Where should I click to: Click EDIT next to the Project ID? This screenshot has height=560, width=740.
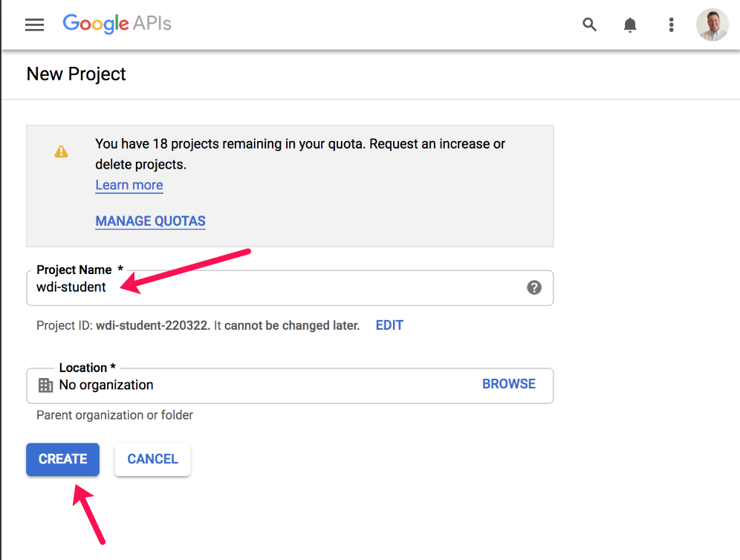[389, 325]
